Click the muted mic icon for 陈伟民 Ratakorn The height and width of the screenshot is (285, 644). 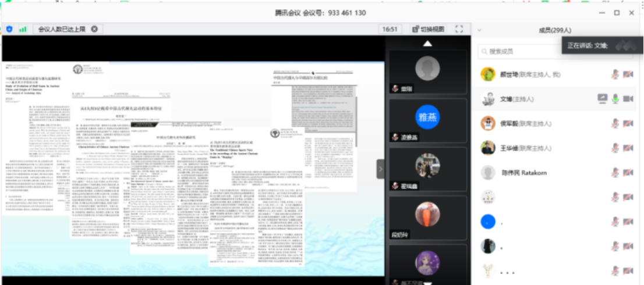point(615,173)
